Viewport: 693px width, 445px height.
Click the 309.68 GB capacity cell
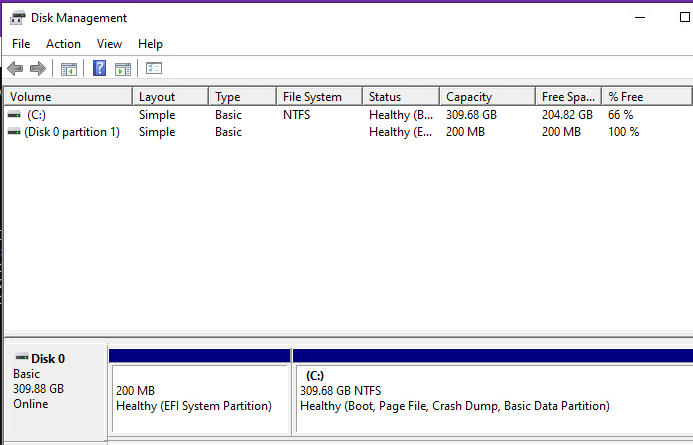click(x=471, y=115)
